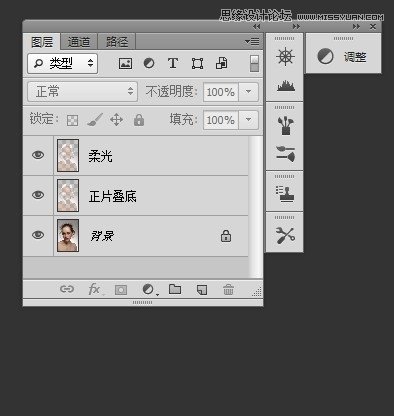Click the 填充 100% value field
The width and height of the screenshot is (394, 416).
pyautogui.click(x=221, y=120)
